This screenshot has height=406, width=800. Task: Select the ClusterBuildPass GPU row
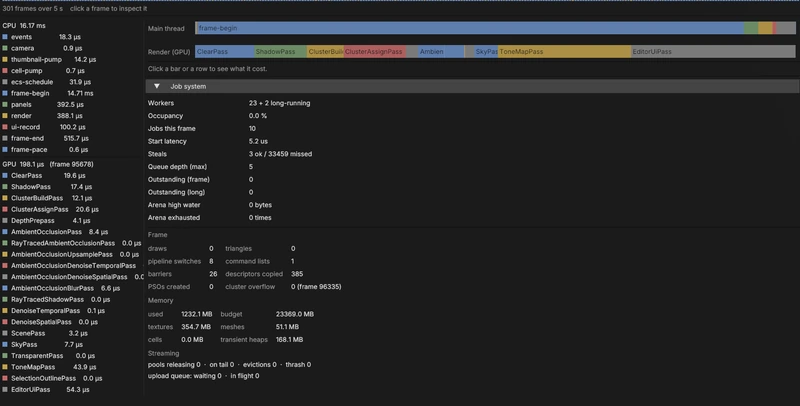tap(47, 198)
